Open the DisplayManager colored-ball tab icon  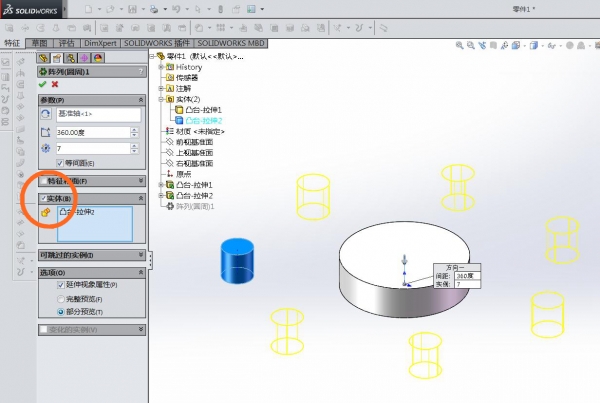[98, 58]
